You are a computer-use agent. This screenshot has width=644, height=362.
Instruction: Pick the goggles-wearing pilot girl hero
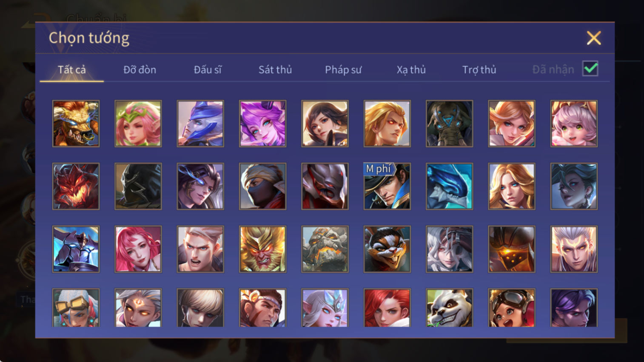point(511,308)
